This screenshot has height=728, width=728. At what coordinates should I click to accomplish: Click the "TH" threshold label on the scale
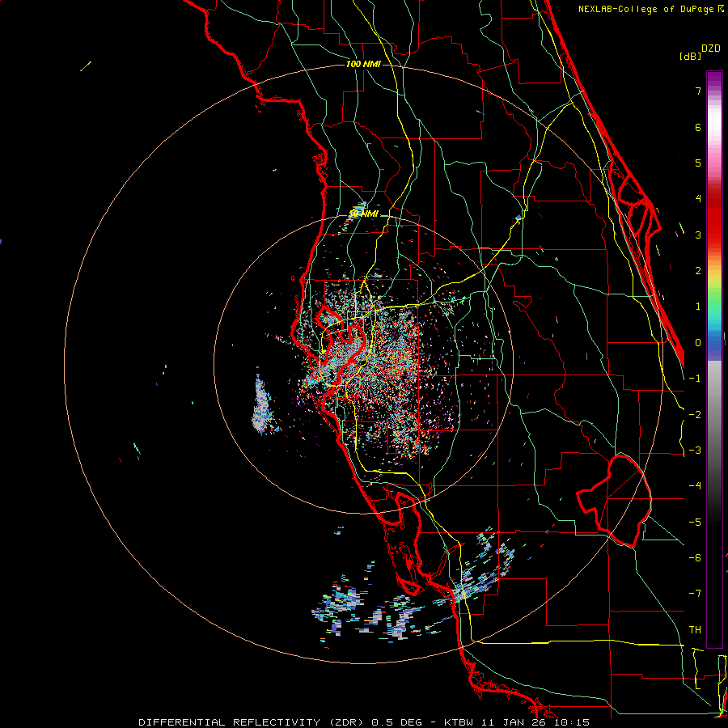(695, 630)
